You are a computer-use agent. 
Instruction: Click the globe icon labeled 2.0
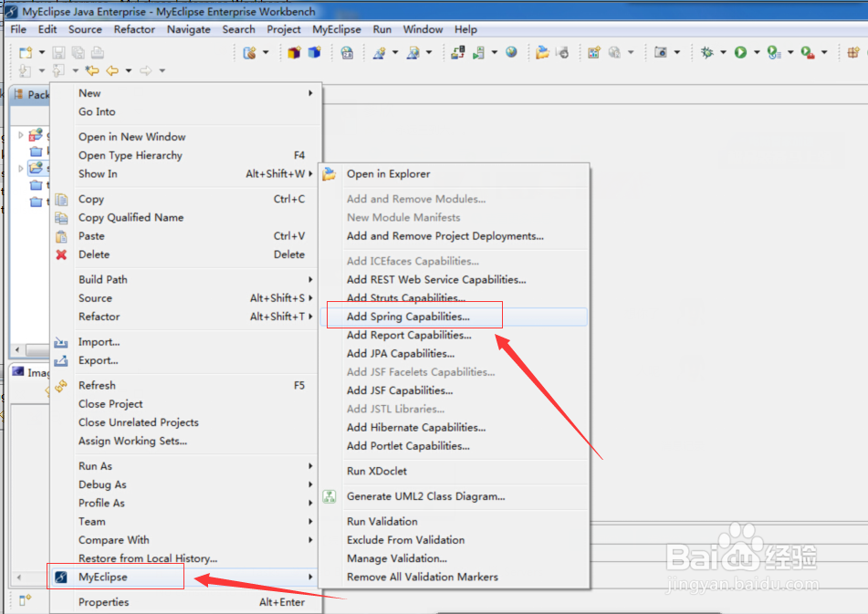coord(347,53)
